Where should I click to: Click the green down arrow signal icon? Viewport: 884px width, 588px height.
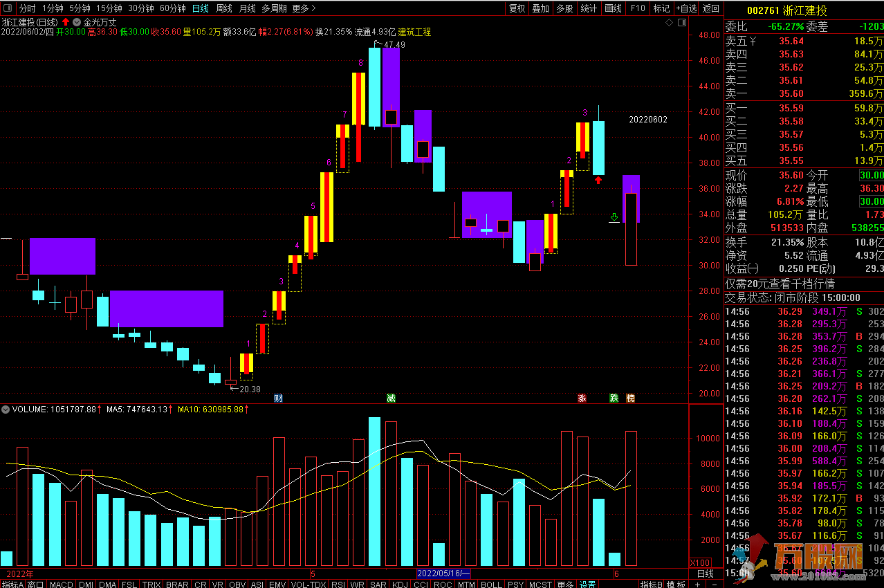pyautogui.click(x=614, y=217)
